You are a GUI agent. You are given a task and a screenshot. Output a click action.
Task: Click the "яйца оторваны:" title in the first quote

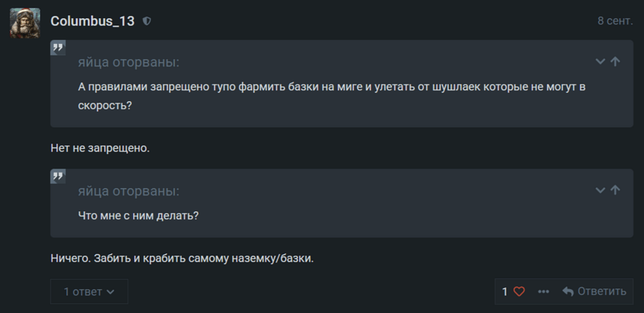click(x=129, y=63)
